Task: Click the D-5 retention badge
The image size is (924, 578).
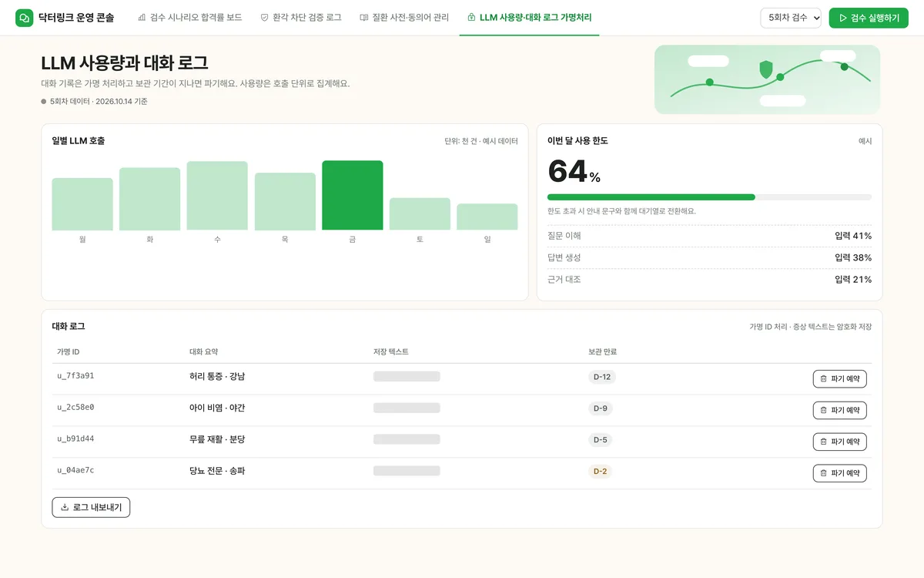Action: [x=601, y=440]
